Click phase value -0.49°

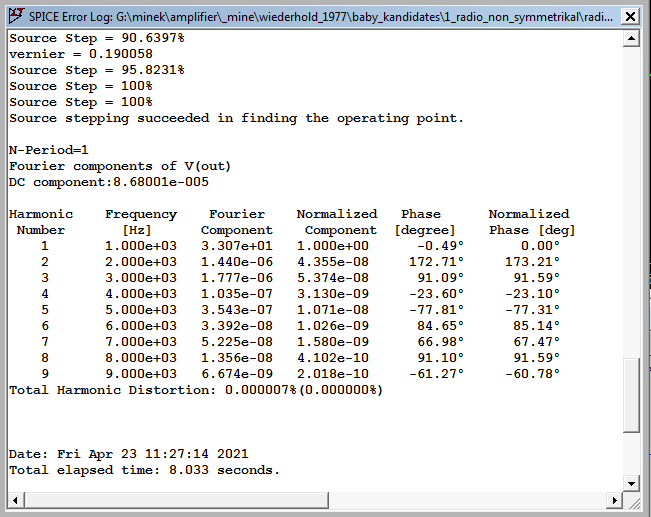[x=440, y=246]
